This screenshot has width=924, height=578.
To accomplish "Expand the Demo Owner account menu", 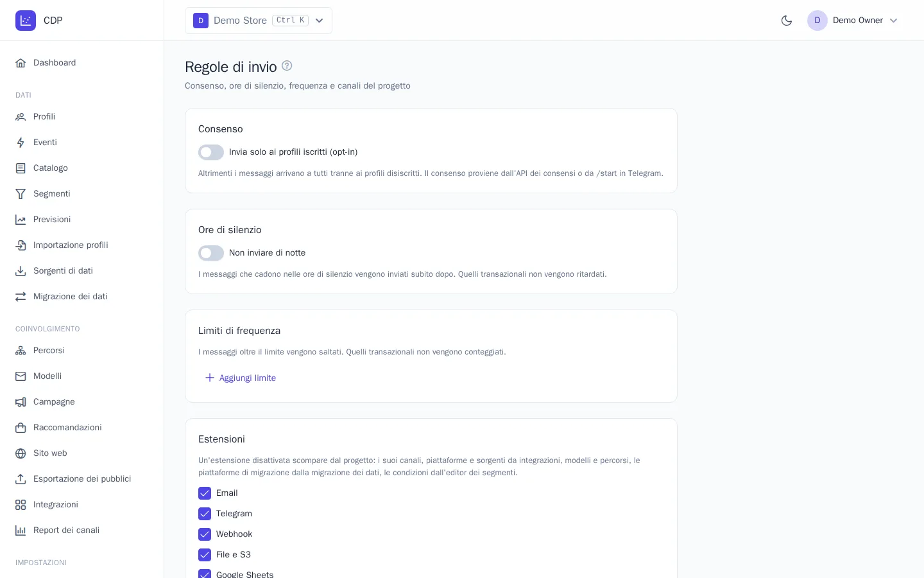I will (853, 21).
